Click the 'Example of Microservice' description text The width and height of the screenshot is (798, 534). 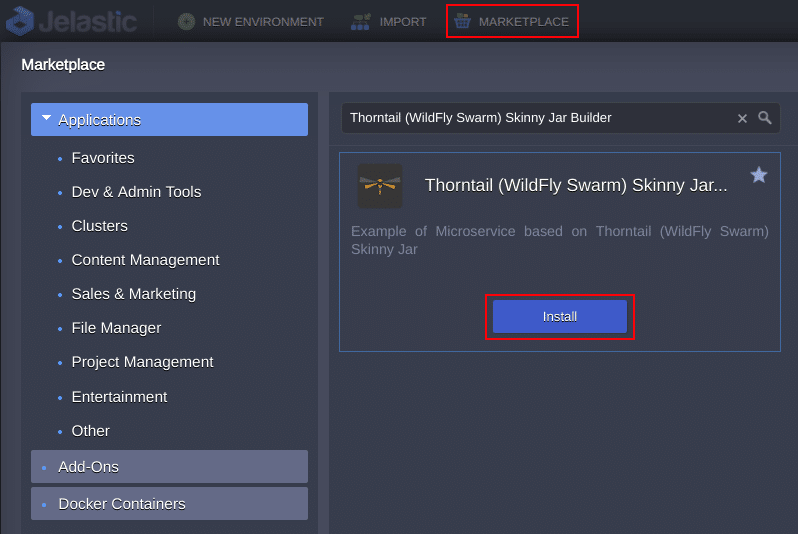(x=559, y=240)
